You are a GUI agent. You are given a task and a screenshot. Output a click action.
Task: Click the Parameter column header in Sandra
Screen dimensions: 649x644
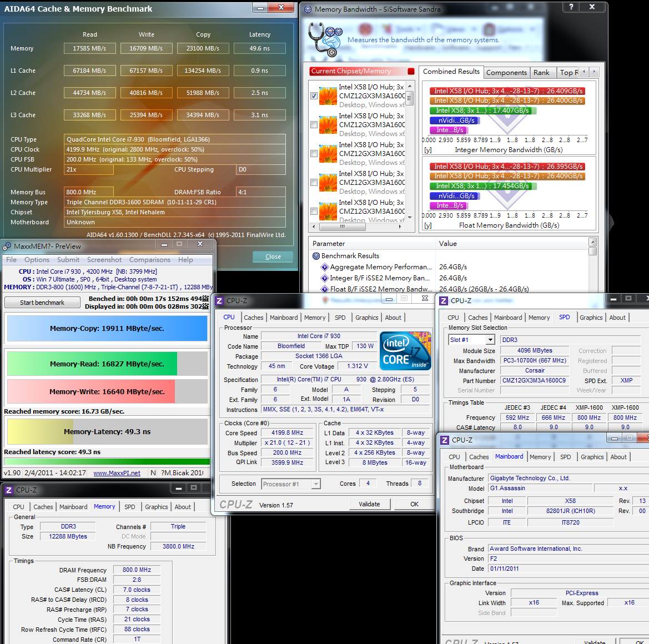pyautogui.click(x=372, y=244)
